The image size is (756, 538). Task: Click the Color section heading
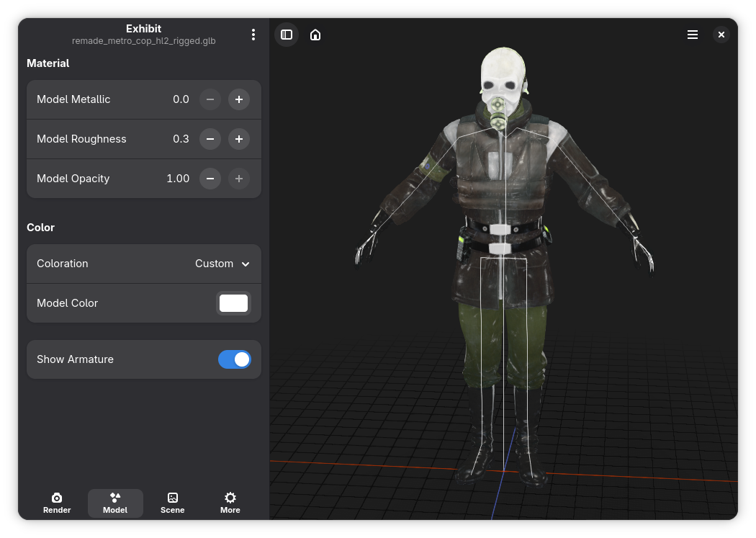(x=40, y=228)
